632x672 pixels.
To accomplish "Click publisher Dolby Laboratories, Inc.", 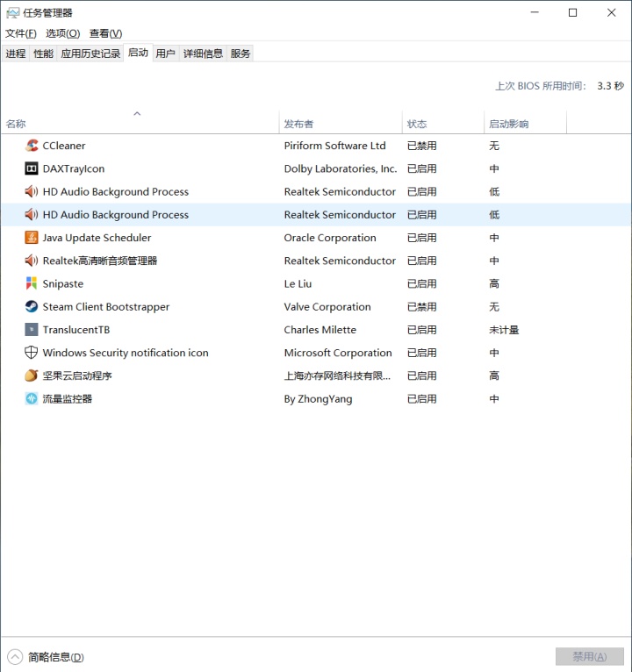I will coord(341,168).
